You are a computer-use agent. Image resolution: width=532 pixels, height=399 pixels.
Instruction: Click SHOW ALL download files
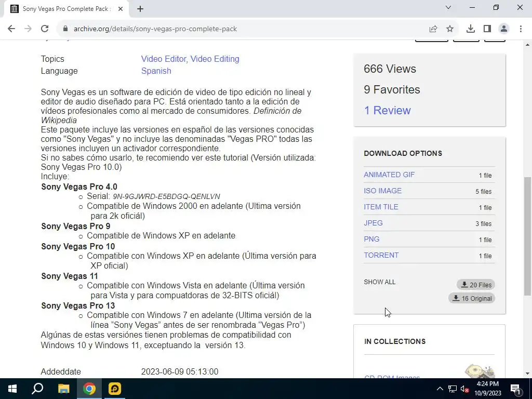click(380, 282)
